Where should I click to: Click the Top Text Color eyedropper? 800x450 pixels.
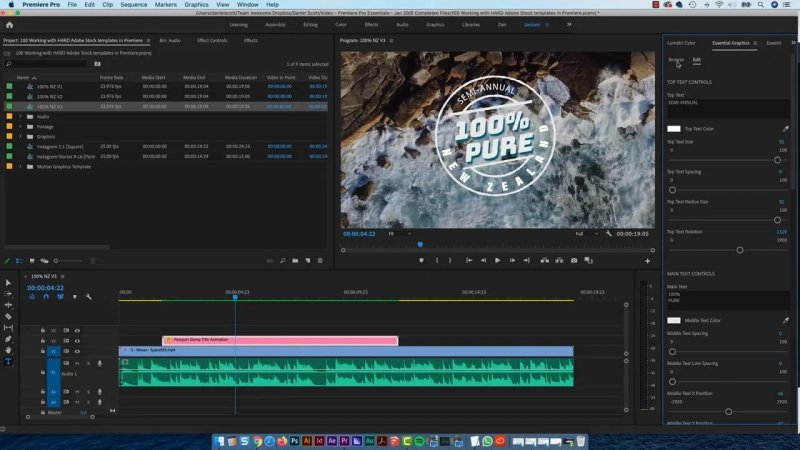pyautogui.click(x=785, y=129)
